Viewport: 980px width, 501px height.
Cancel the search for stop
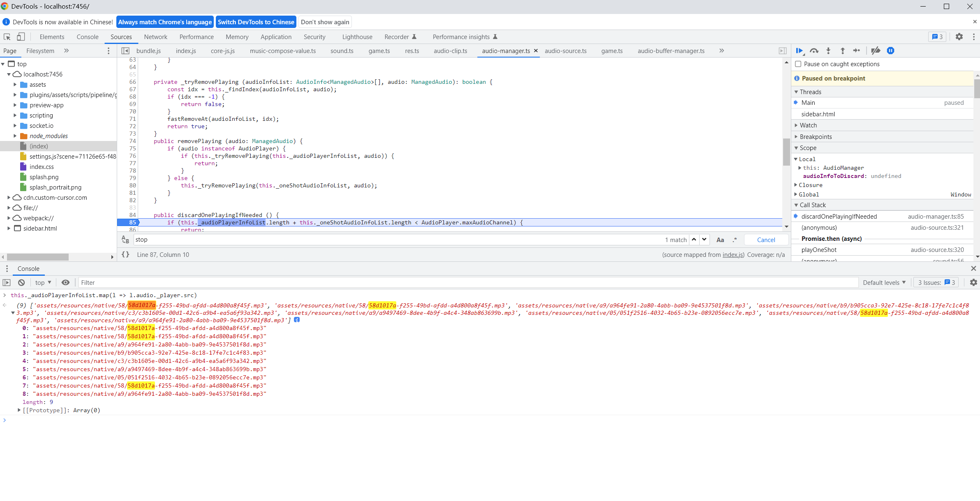[766, 240]
